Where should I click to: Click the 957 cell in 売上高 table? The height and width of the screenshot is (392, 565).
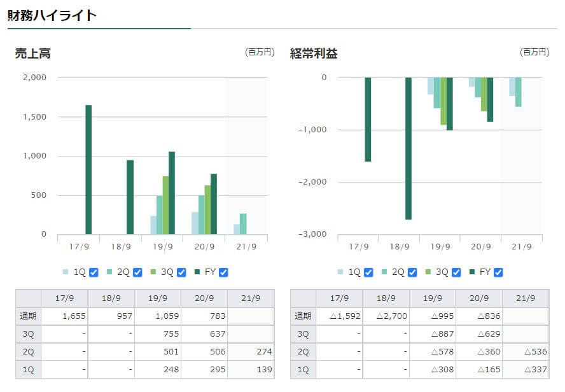(x=111, y=316)
